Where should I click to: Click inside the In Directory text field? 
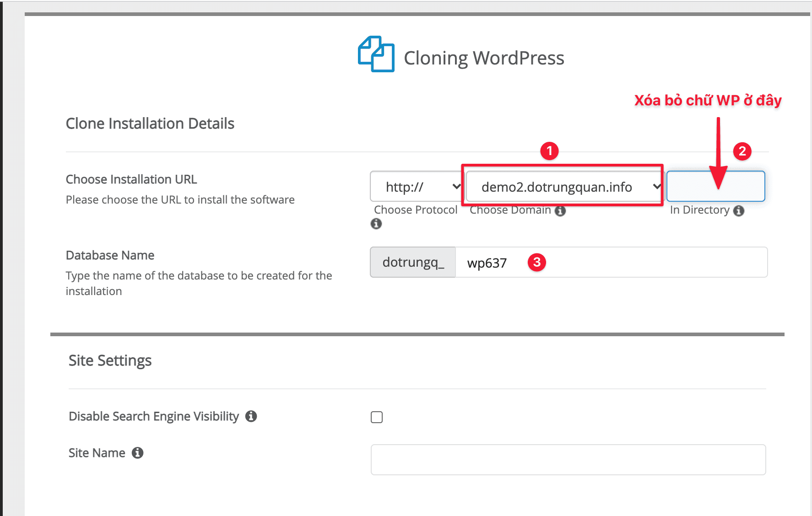point(715,186)
